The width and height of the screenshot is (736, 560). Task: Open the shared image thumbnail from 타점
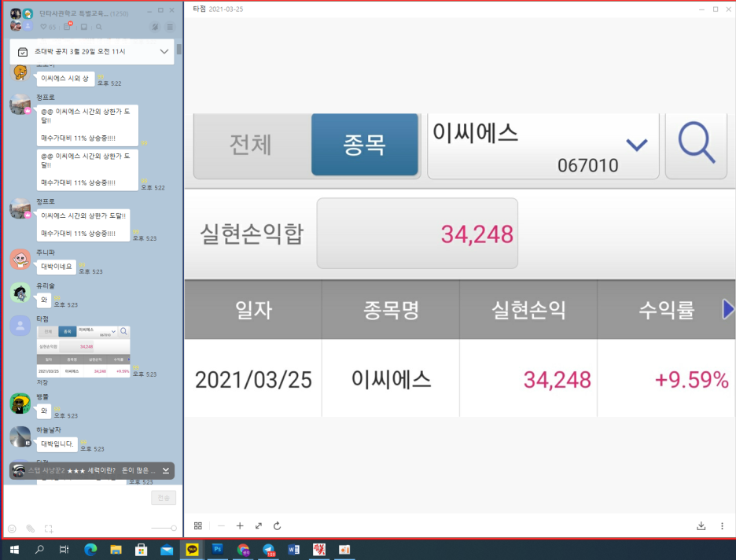pos(83,350)
